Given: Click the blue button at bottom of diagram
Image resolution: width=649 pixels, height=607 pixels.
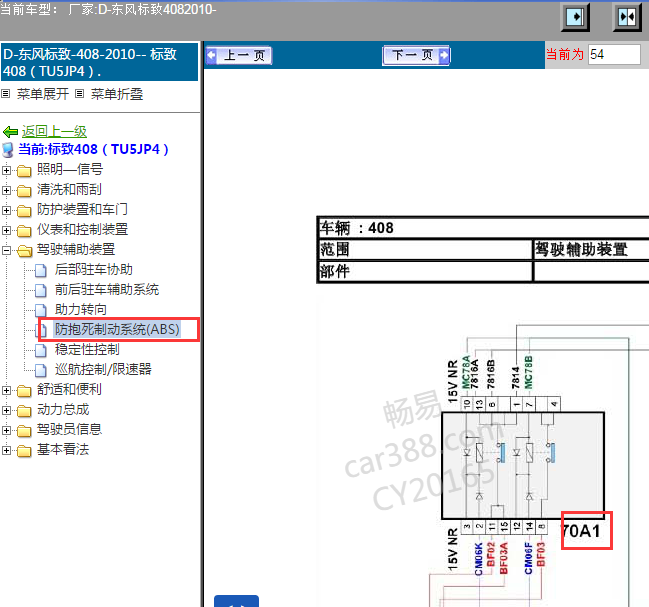Looking at the screenshot, I should click(236, 601).
